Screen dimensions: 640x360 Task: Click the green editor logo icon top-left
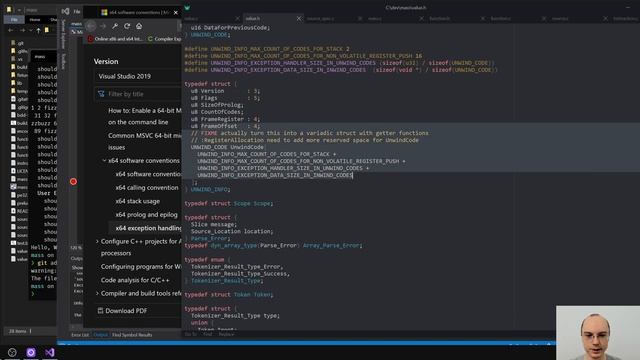[x=187, y=7]
